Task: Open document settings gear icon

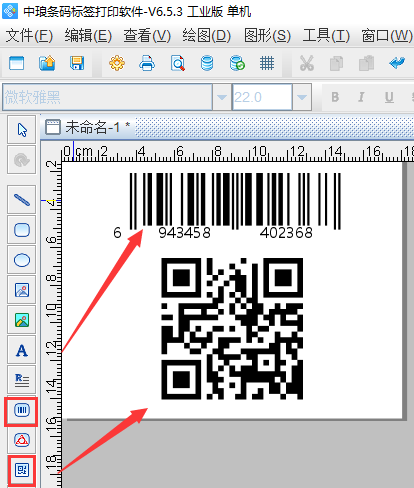Action: click(x=117, y=63)
